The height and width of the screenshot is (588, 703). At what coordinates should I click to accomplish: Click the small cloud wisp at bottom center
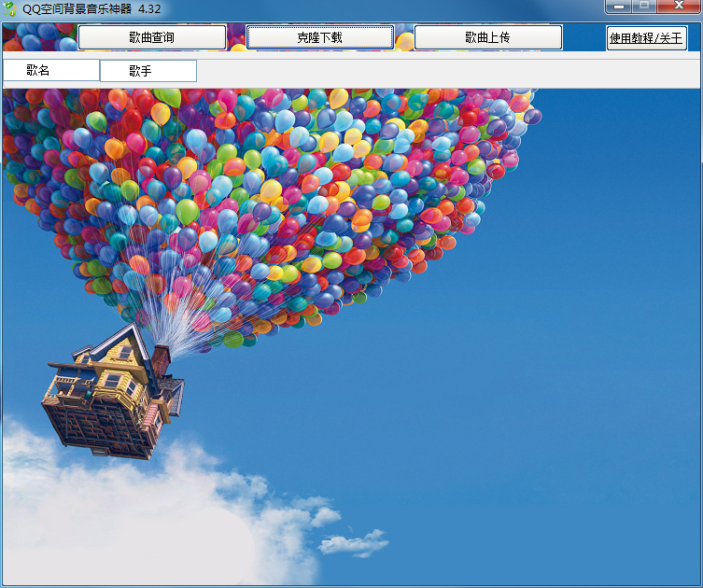[x=355, y=542]
